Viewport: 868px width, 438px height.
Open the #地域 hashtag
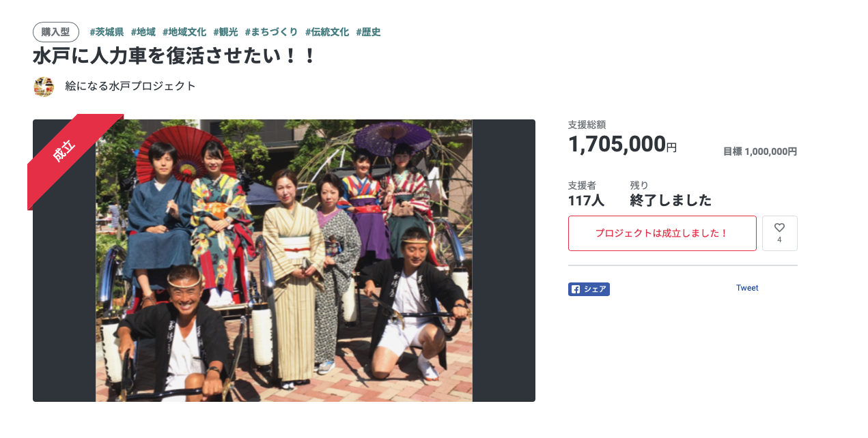pyautogui.click(x=143, y=32)
